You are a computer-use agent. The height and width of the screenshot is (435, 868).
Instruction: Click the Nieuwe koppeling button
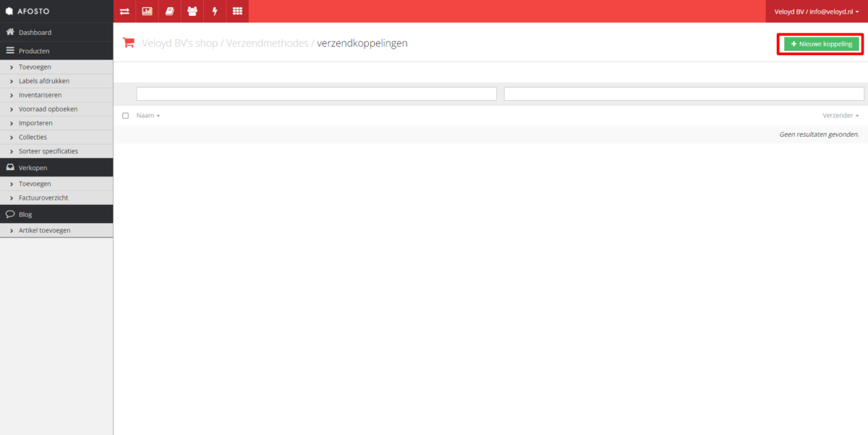tap(821, 44)
